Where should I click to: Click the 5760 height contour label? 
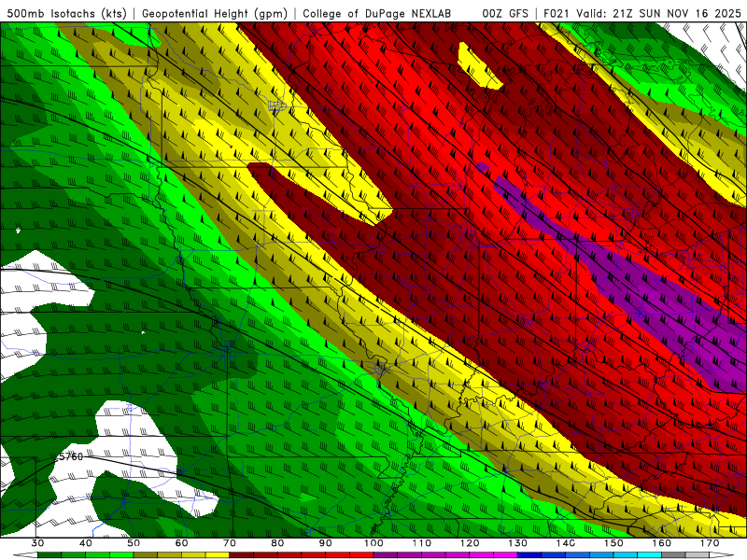[69, 456]
